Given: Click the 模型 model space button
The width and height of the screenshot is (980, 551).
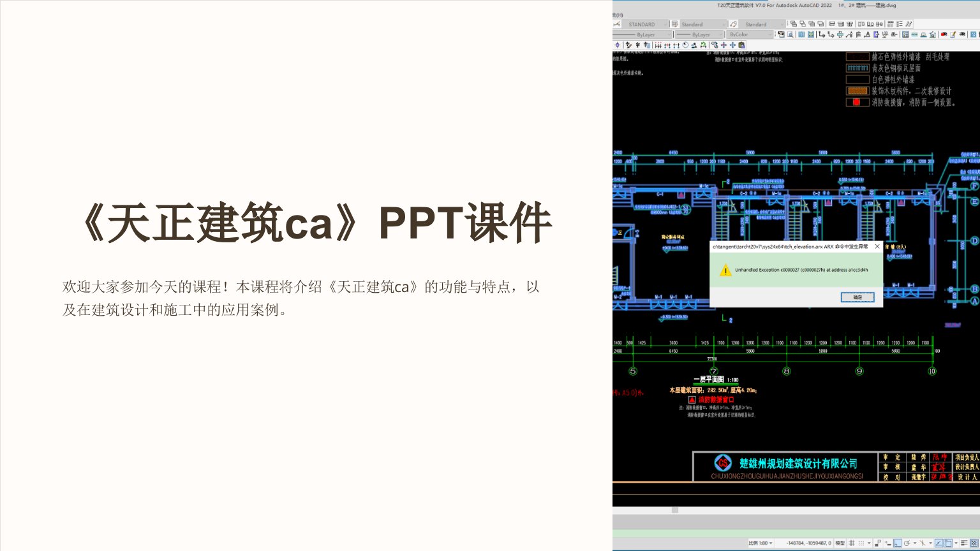Looking at the screenshot, I should point(840,543).
